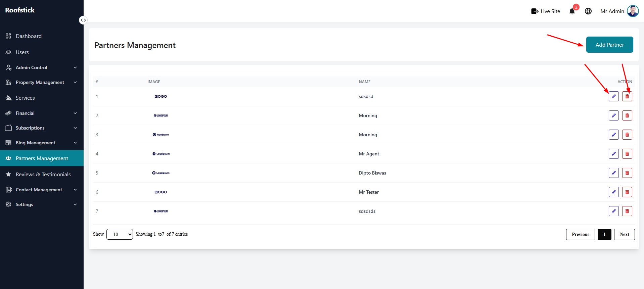Collapse sidebar with the arrows toggle
Screen dimensions: 644x289
point(83,20)
